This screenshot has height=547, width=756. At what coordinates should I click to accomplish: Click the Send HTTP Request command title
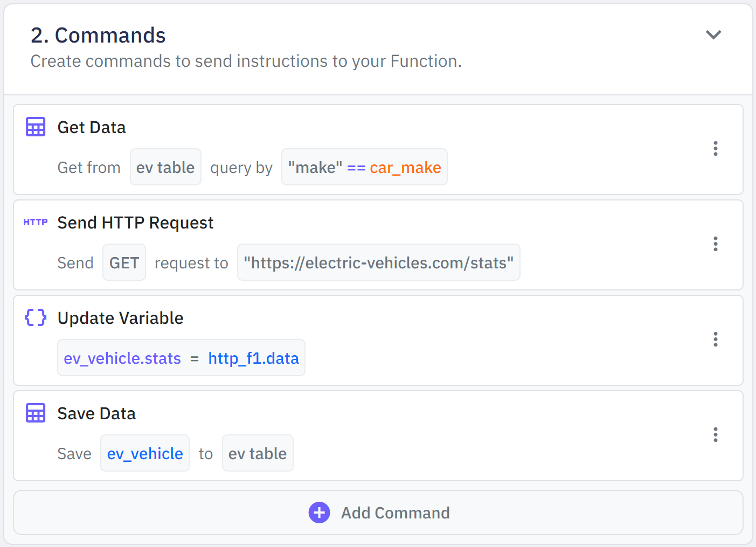point(135,223)
